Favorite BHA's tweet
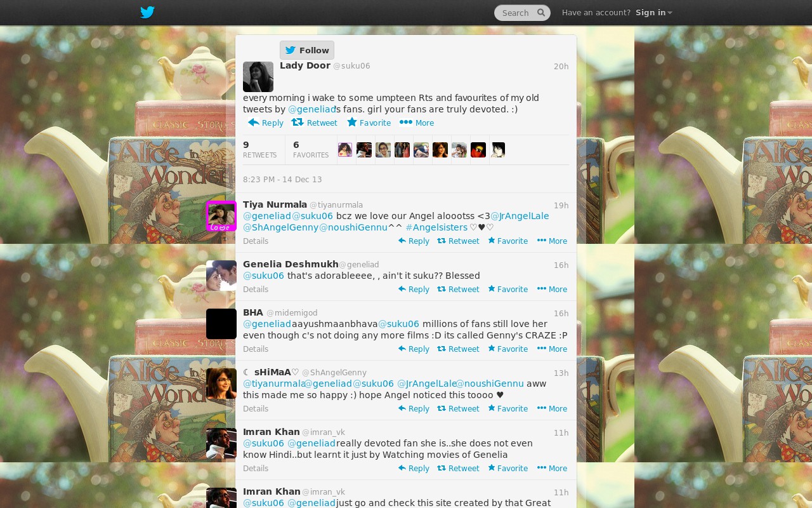This screenshot has width=812, height=508. tap(507, 349)
